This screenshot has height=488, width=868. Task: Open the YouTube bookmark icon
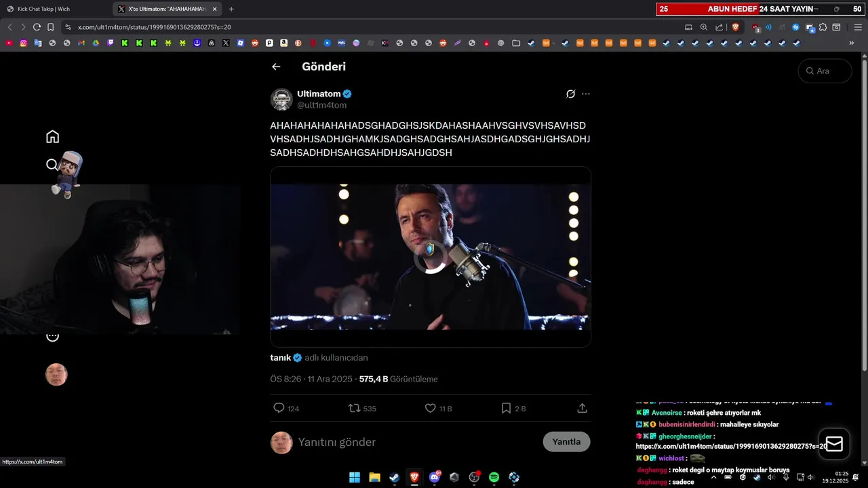pos(9,43)
